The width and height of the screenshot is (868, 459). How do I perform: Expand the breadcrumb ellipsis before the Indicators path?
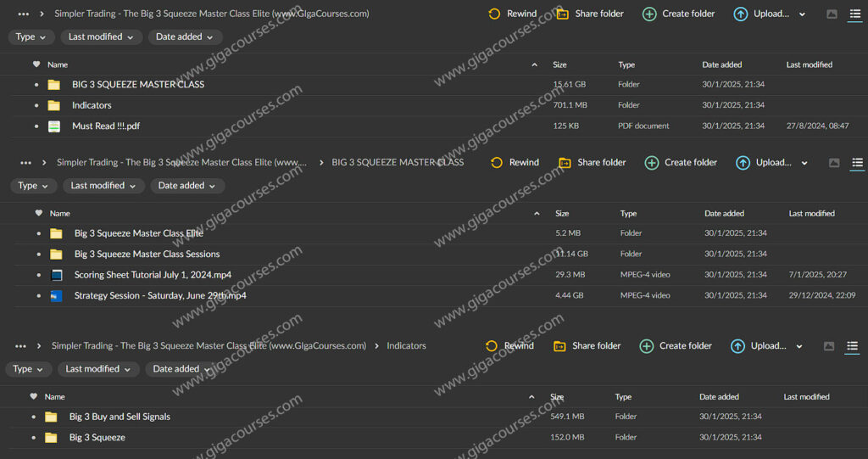19,346
